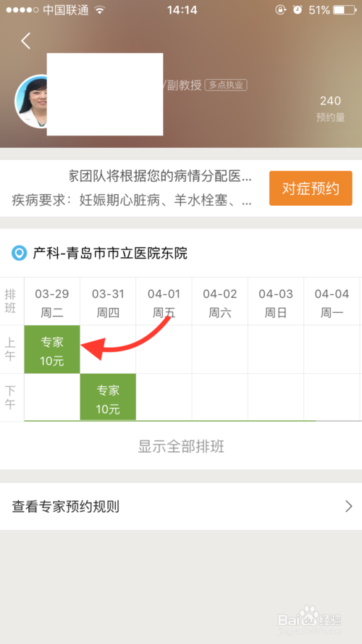Tap the 多点执业 badge
The image size is (362, 644).
[226, 85]
